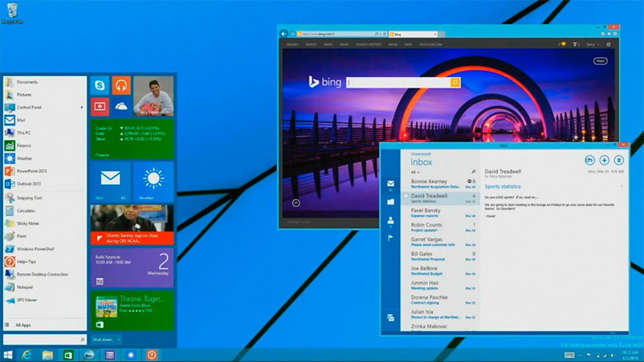Click the Share button on Bing image
This screenshot has width=644, height=362.
click(x=600, y=61)
